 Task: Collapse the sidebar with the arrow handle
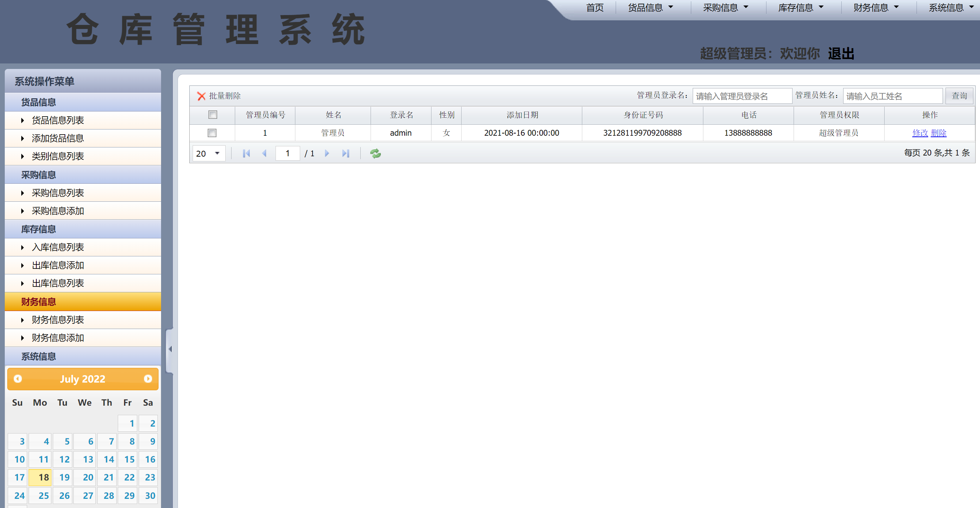tap(171, 349)
